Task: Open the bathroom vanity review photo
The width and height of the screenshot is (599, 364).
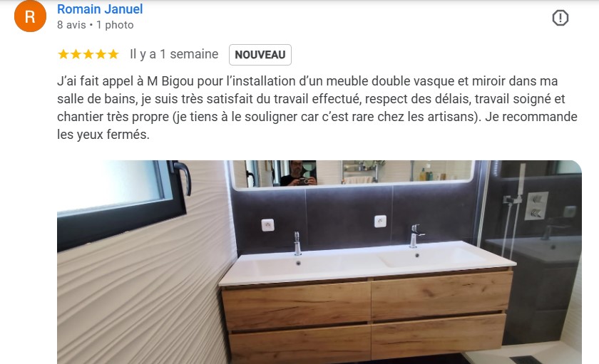Action: [319, 262]
